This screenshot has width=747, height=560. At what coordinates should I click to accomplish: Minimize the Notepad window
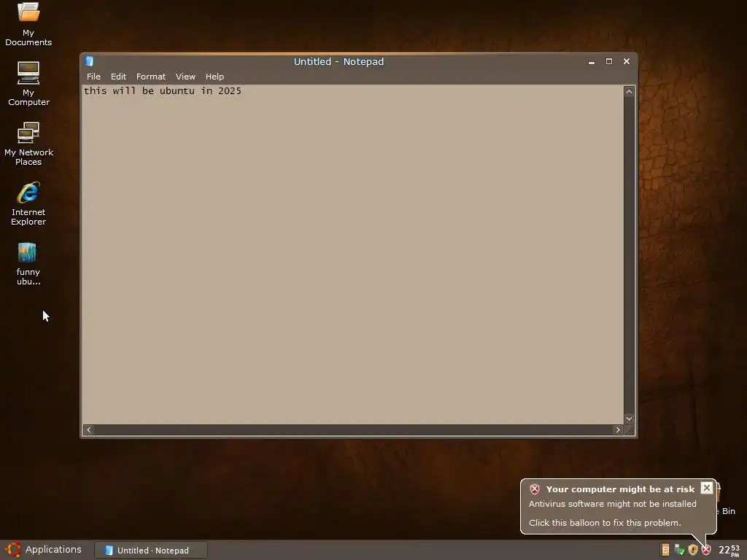(x=591, y=62)
